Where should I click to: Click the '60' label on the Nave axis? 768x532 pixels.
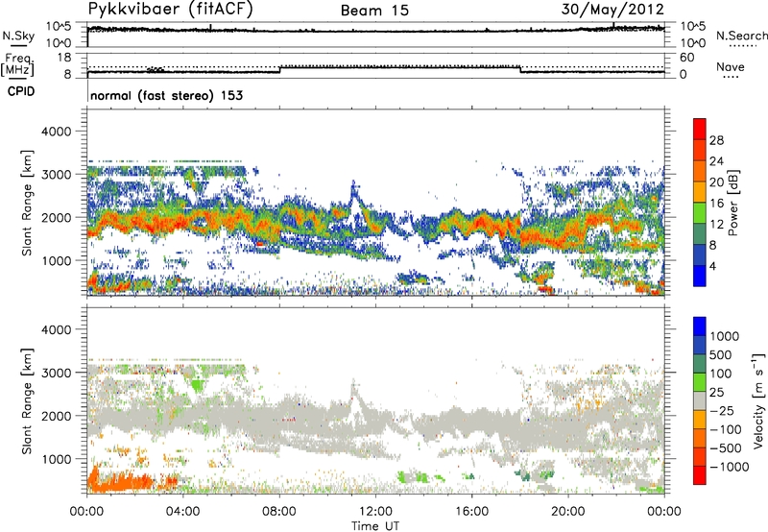coord(686,58)
